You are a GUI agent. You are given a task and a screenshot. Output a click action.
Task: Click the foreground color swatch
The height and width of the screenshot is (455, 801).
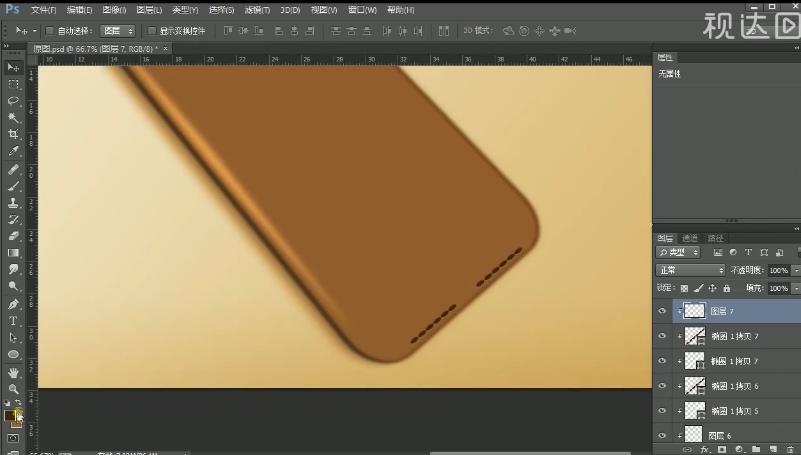click(x=10, y=414)
